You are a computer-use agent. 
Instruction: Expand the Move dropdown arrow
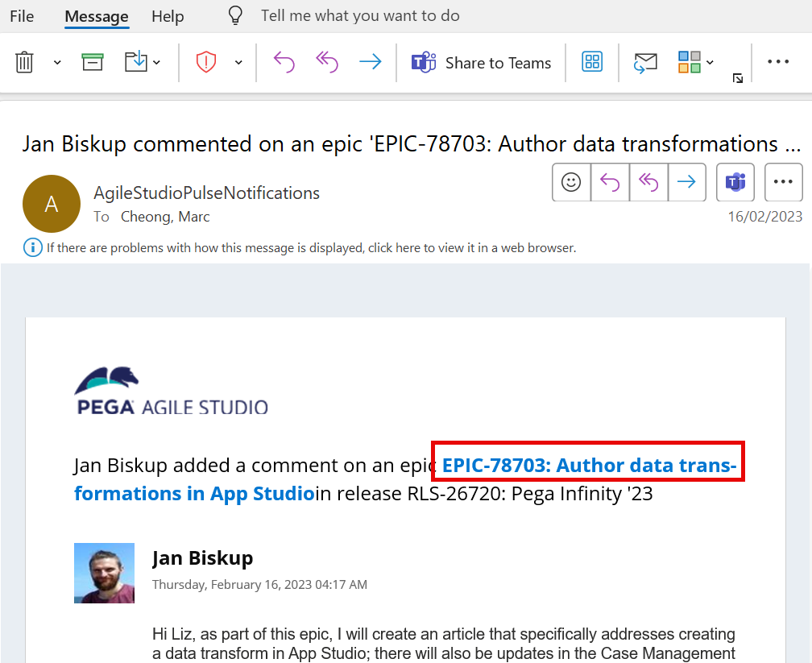(156, 63)
